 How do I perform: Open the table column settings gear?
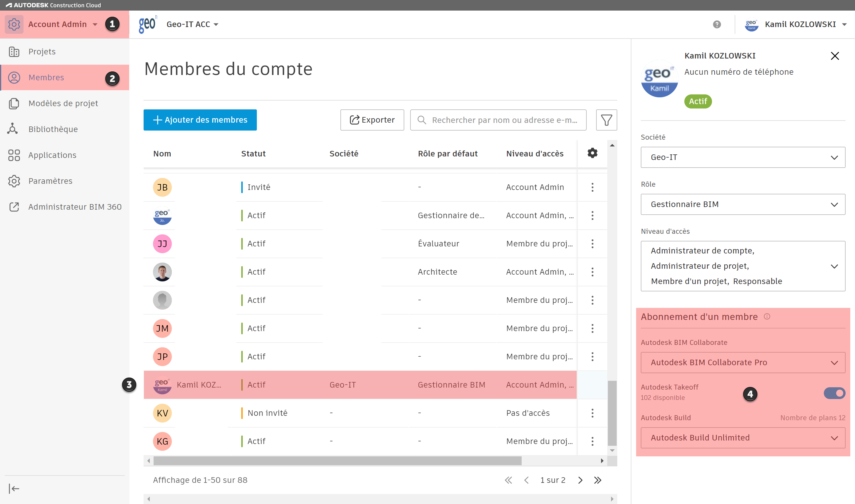592,153
